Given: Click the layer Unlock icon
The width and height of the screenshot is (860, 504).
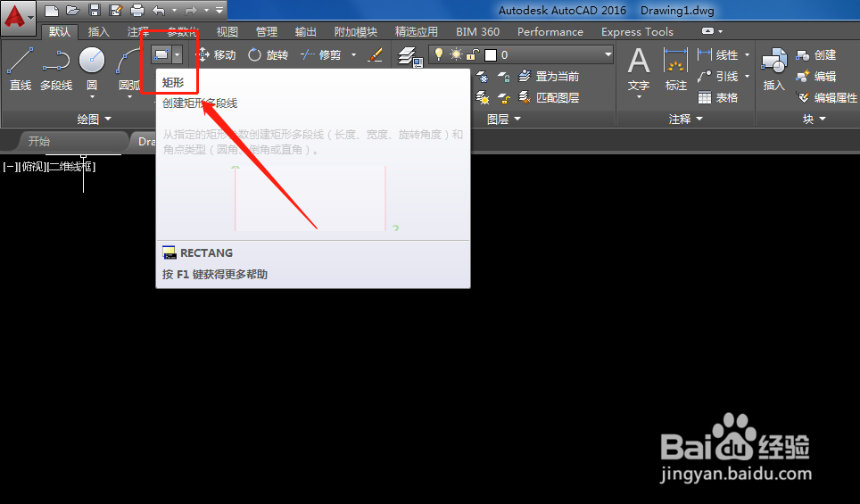Looking at the screenshot, I should click(504, 97).
